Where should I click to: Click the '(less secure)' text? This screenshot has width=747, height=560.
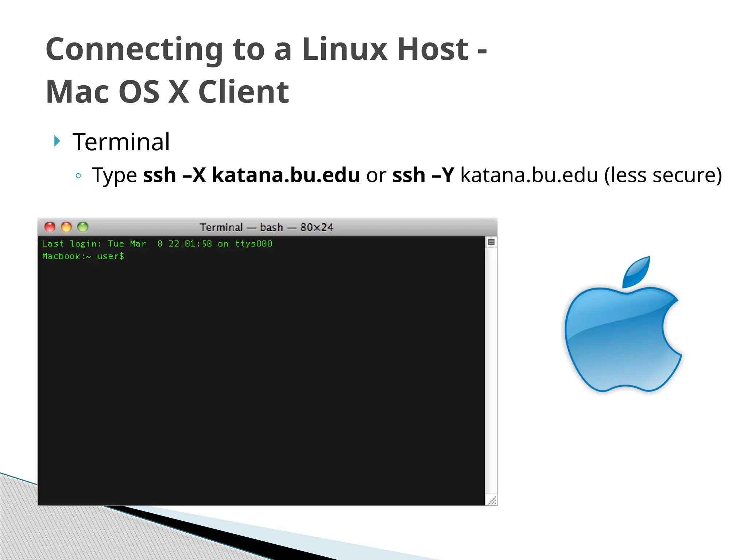tap(663, 175)
